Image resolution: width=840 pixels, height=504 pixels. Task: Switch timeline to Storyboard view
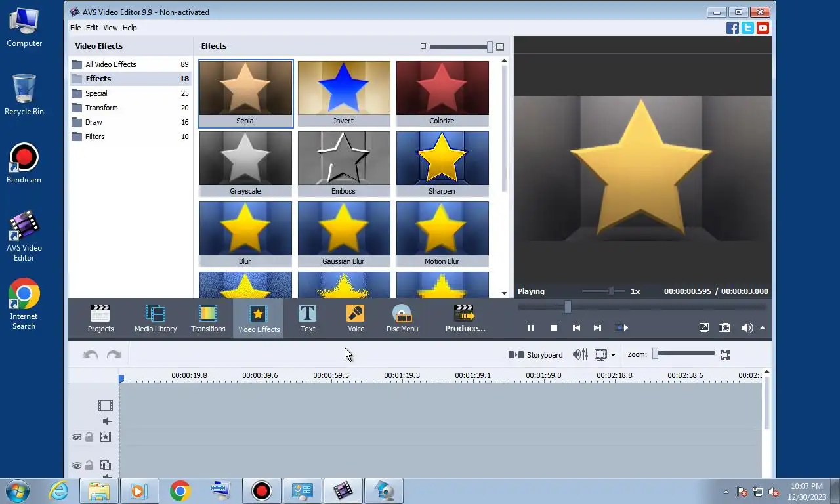click(535, 354)
